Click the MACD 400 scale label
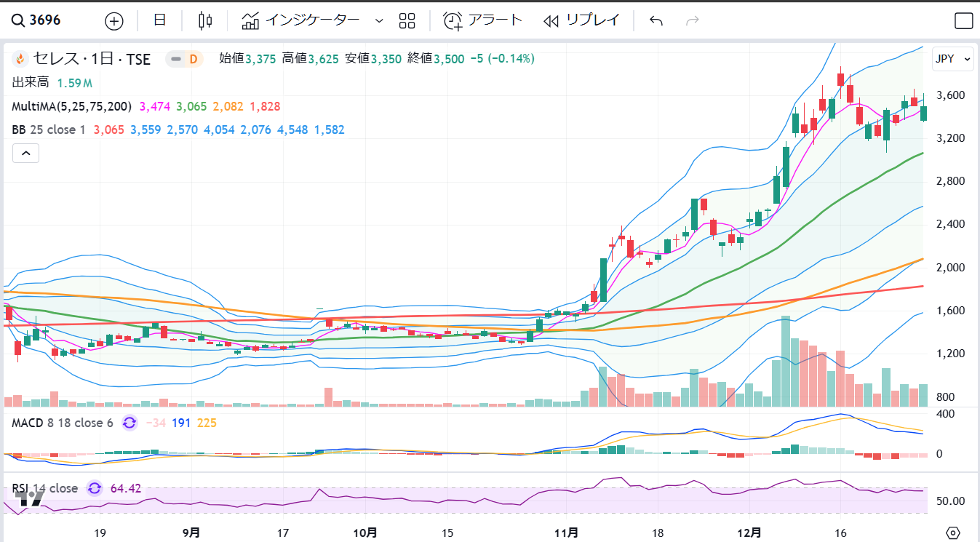This screenshot has height=542, width=980. tap(945, 413)
